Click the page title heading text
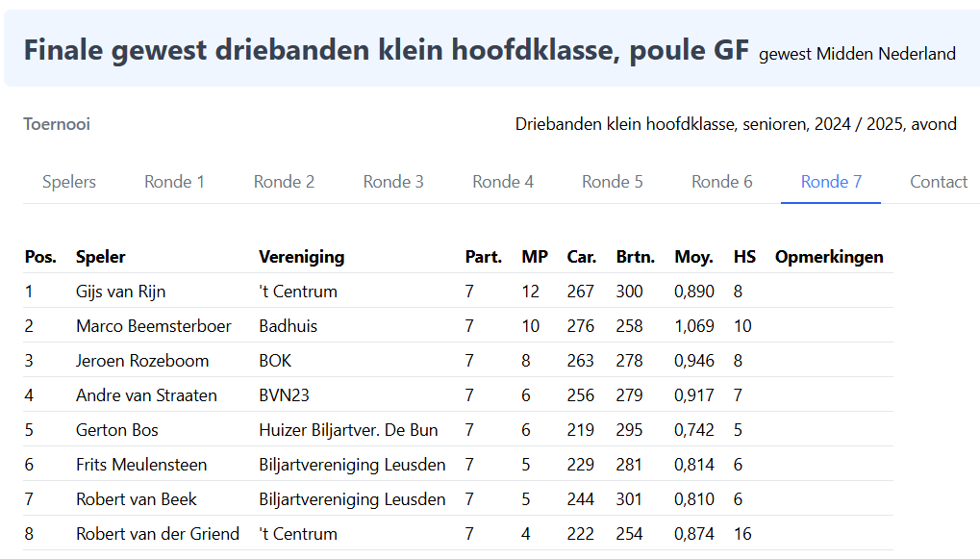The height and width of the screenshot is (559, 980). (x=386, y=50)
